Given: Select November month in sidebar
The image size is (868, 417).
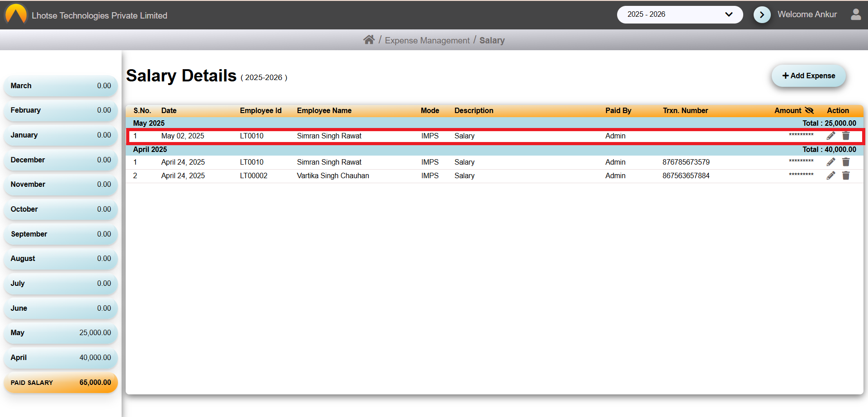Looking at the screenshot, I should pyautogui.click(x=61, y=185).
